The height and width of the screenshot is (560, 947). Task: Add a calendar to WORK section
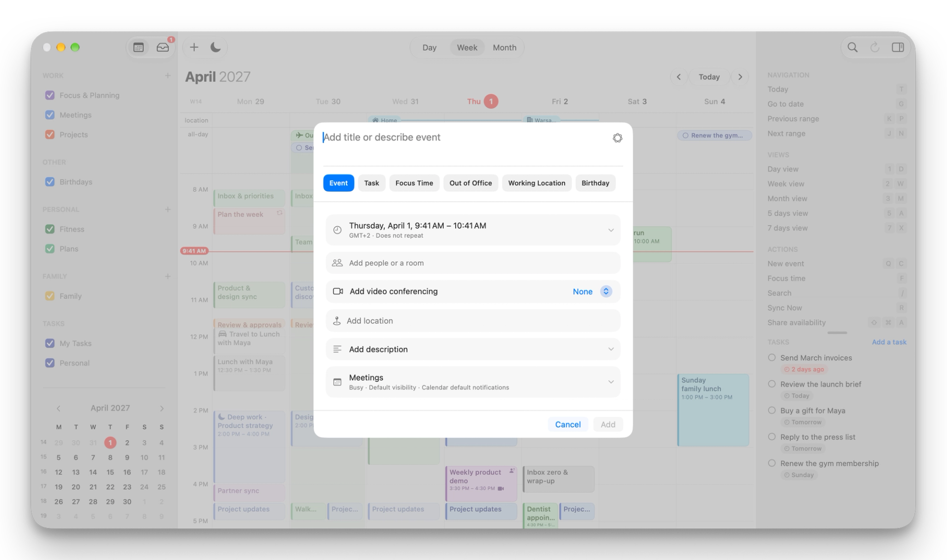168,75
